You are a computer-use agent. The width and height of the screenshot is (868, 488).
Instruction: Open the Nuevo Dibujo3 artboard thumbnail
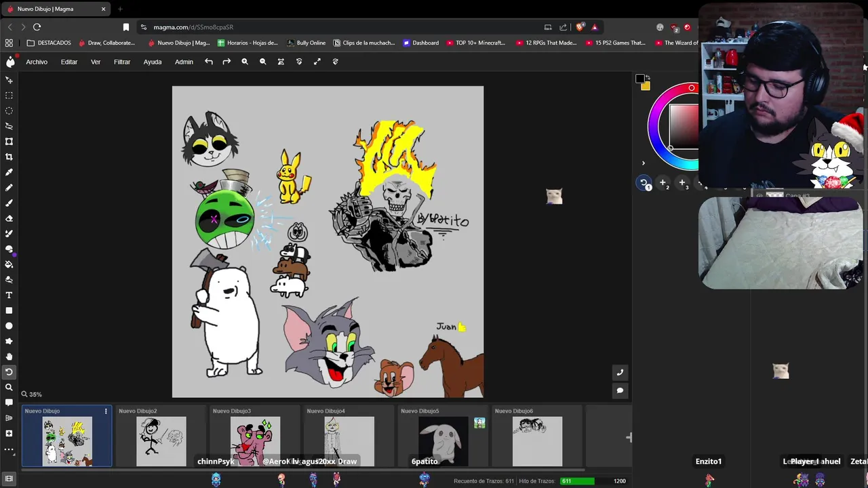pyautogui.click(x=255, y=442)
